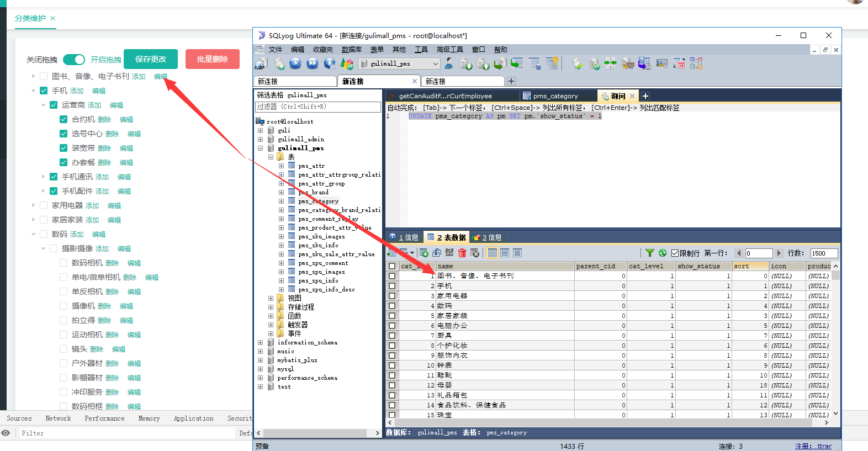Click 添加 next to 手机

77,91
